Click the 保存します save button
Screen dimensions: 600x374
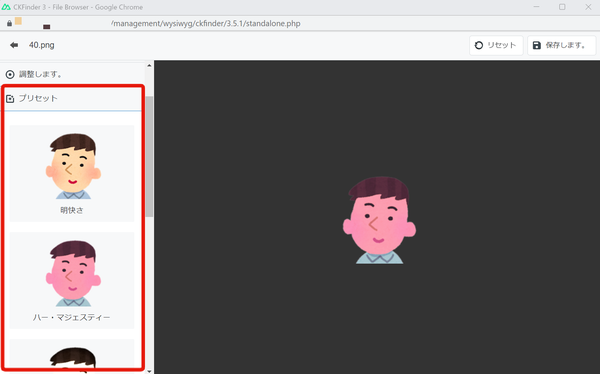point(561,45)
